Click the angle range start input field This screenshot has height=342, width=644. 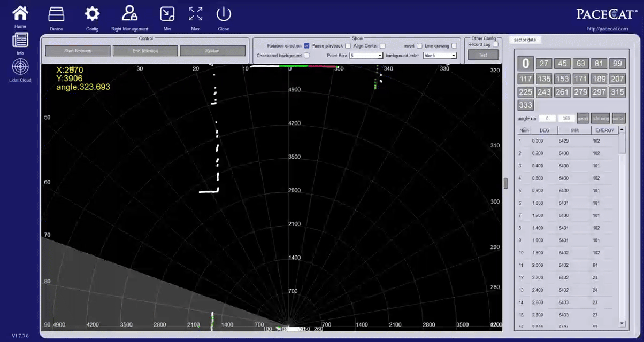tap(547, 119)
